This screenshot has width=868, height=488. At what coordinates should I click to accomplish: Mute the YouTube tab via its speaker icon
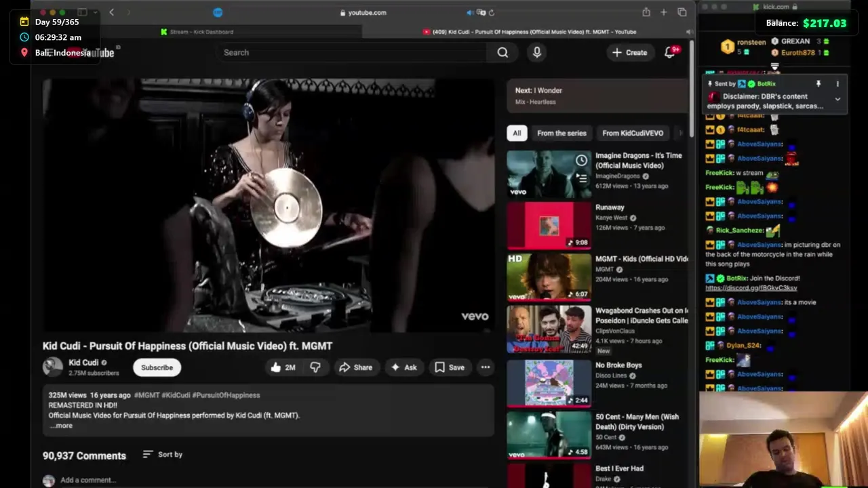click(x=688, y=32)
